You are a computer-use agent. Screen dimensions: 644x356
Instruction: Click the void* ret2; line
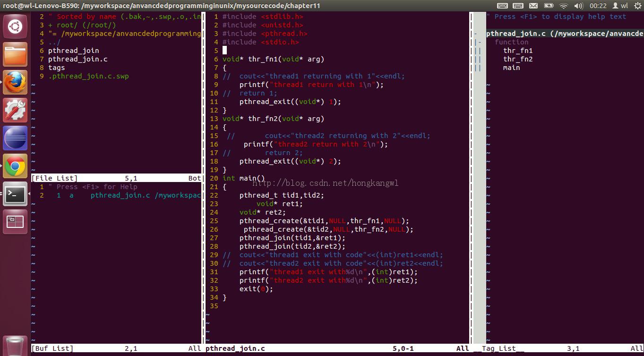coord(262,212)
